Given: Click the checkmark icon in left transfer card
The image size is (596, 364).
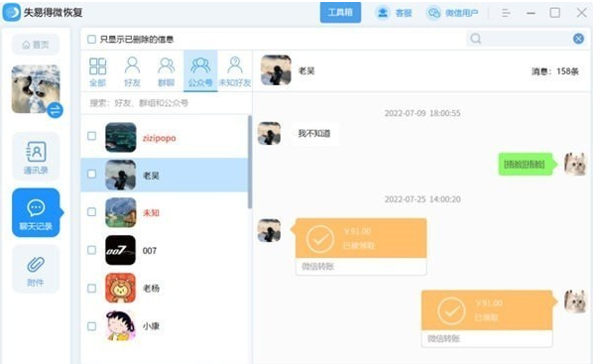Looking at the screenshot, I should click(x=320, y=239).
